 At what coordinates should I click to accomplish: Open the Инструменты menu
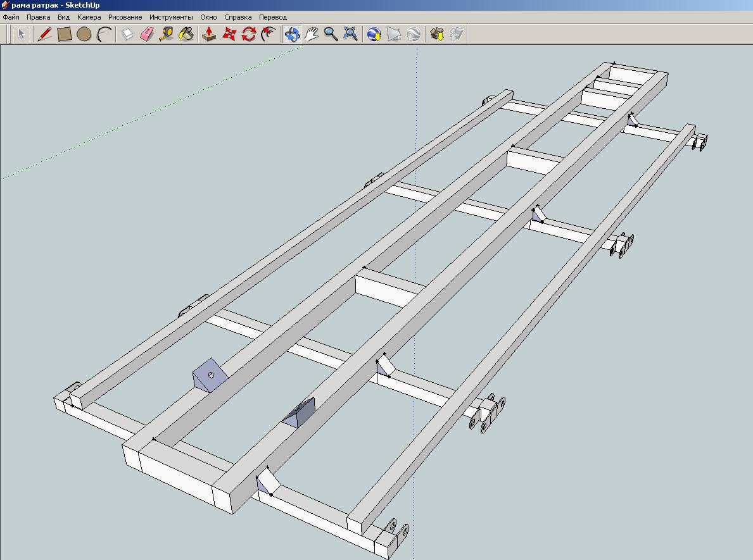pyautogui.click(x=171, y=17)
